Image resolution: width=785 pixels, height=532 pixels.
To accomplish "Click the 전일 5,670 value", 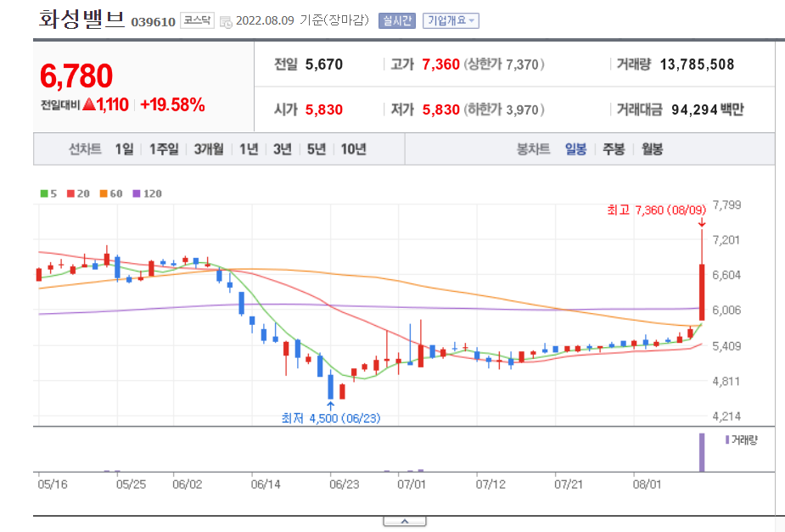I will (324, 64).
